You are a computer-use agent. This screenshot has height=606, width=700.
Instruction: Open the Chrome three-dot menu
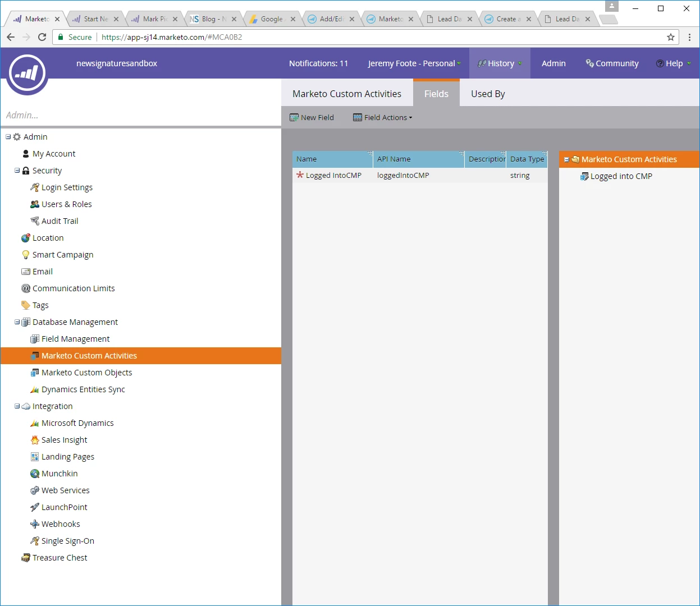point(690,37)
